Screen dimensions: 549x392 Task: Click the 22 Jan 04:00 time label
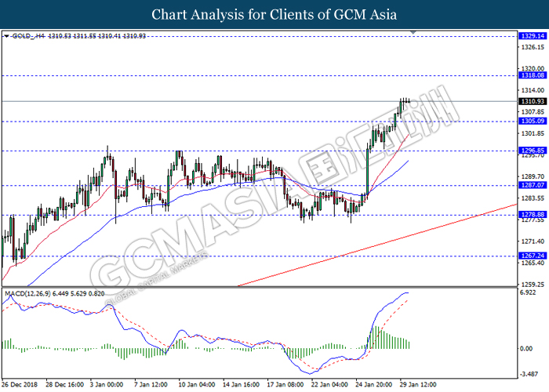[x=329, y=385]
